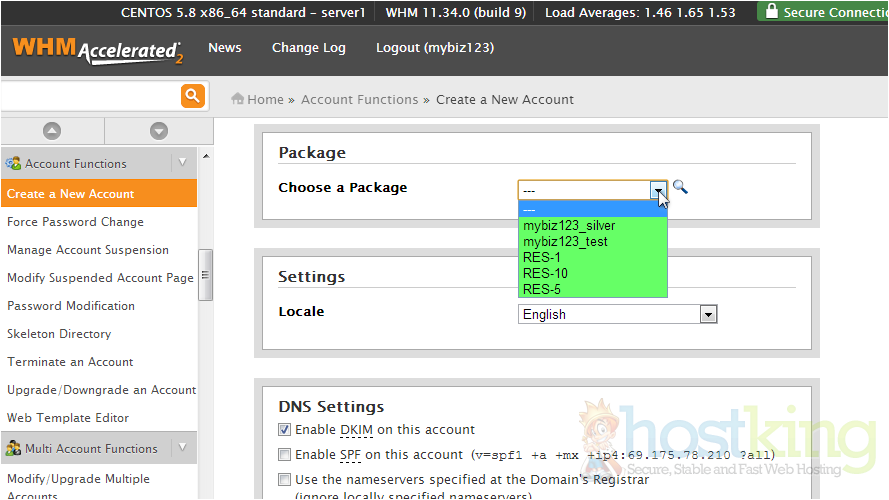Viewport: 889px width, 500px height.
Task: Click the Account Functions group icon
Action: click(14, 163)
